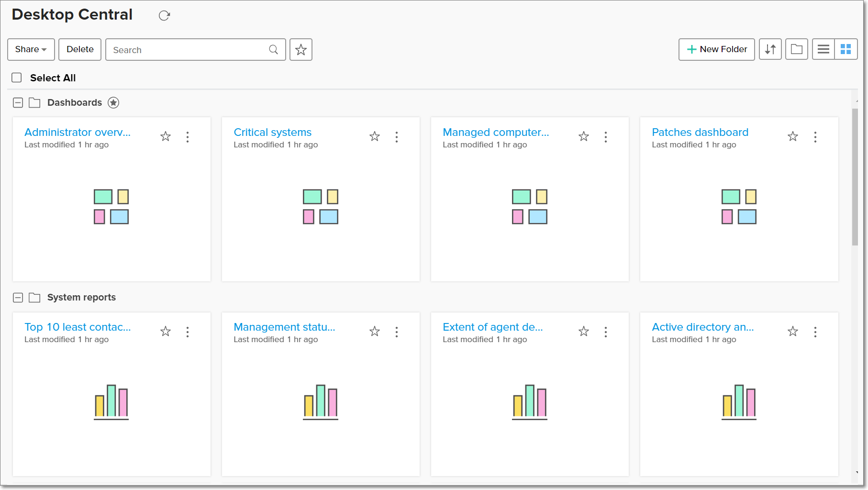Click the Extent of agent chart thumbnail

pyautogui.click(x=530, y=402)
